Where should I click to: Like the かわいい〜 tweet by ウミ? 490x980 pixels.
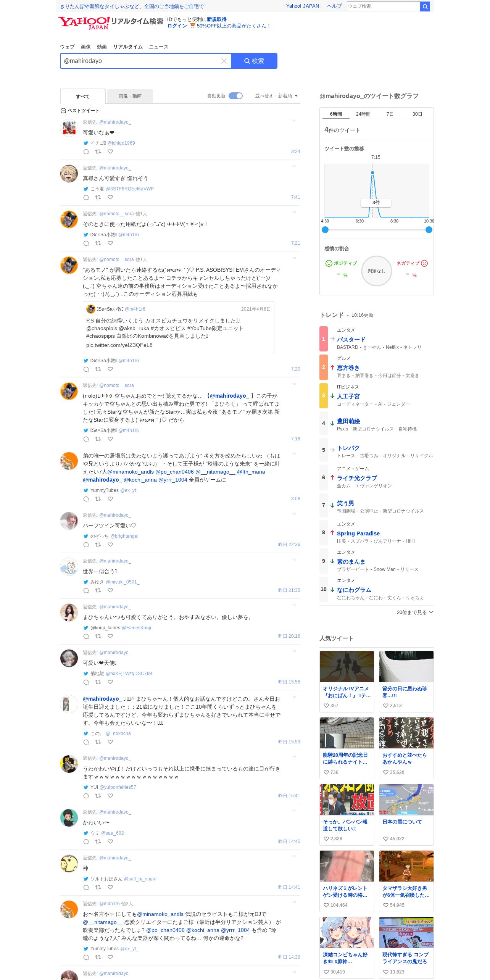pos(110,841)
